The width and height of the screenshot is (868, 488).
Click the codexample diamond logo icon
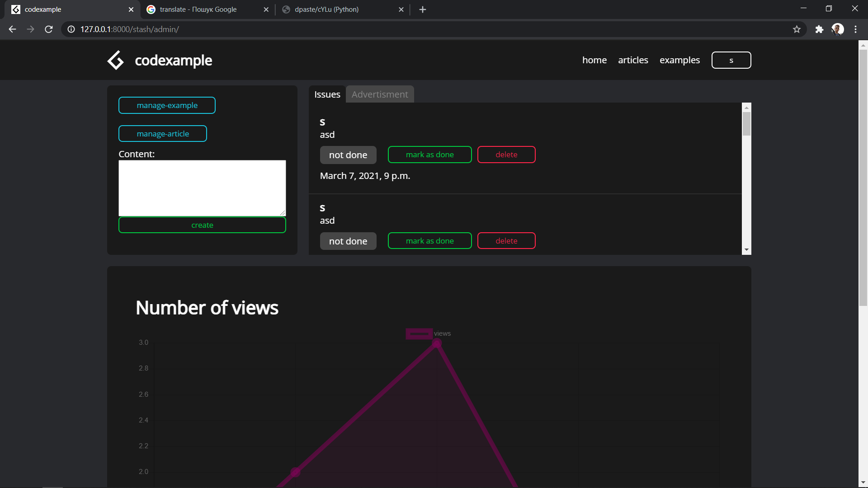pyautogui.click(x=116, y=60)
